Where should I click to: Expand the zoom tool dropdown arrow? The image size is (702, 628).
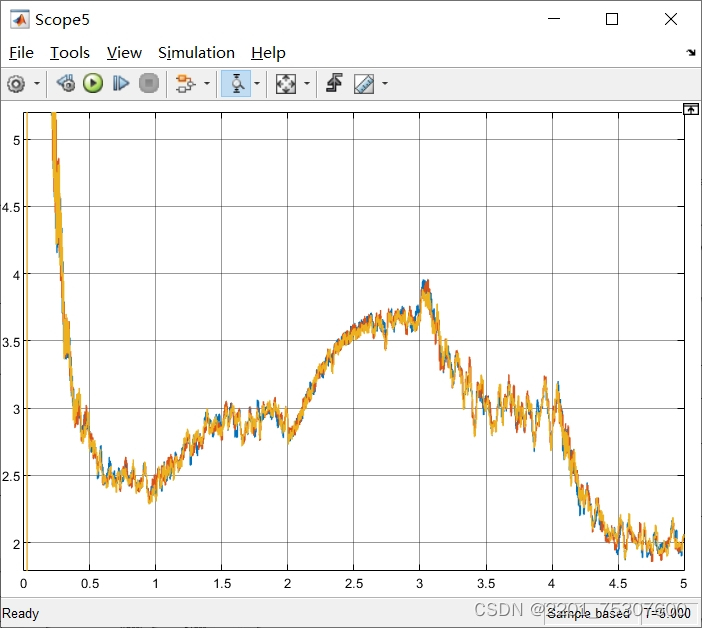(257, 83)
